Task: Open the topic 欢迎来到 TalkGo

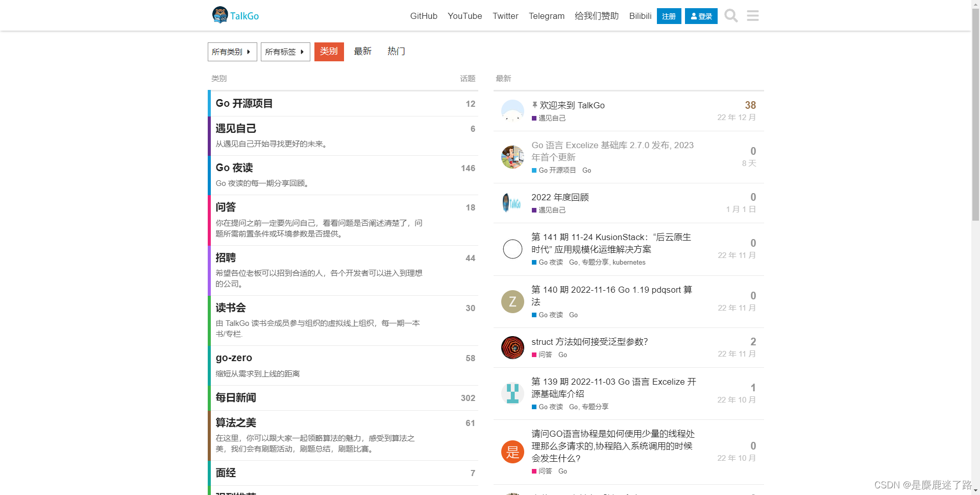Action: (572, 105)
